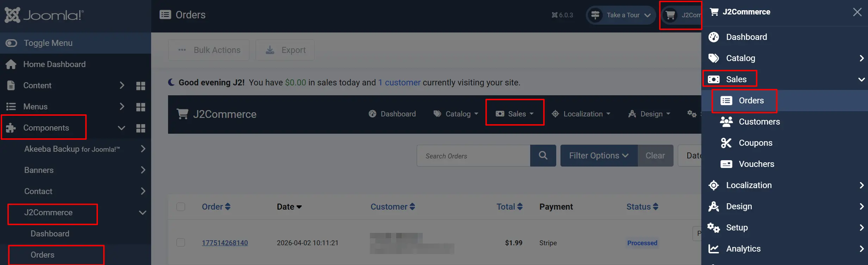
Task: Open Home Dashboard from the sidebar
Action: [54, 64]
